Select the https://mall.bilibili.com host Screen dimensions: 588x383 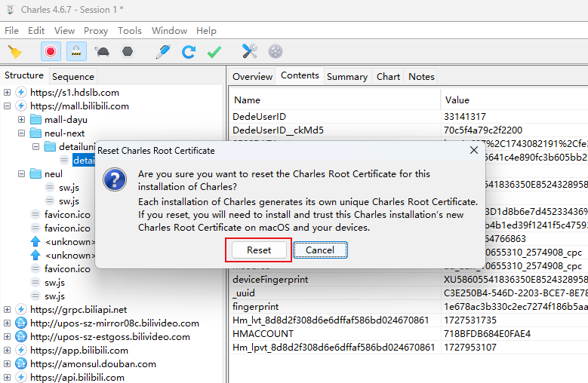pos(79,106)
